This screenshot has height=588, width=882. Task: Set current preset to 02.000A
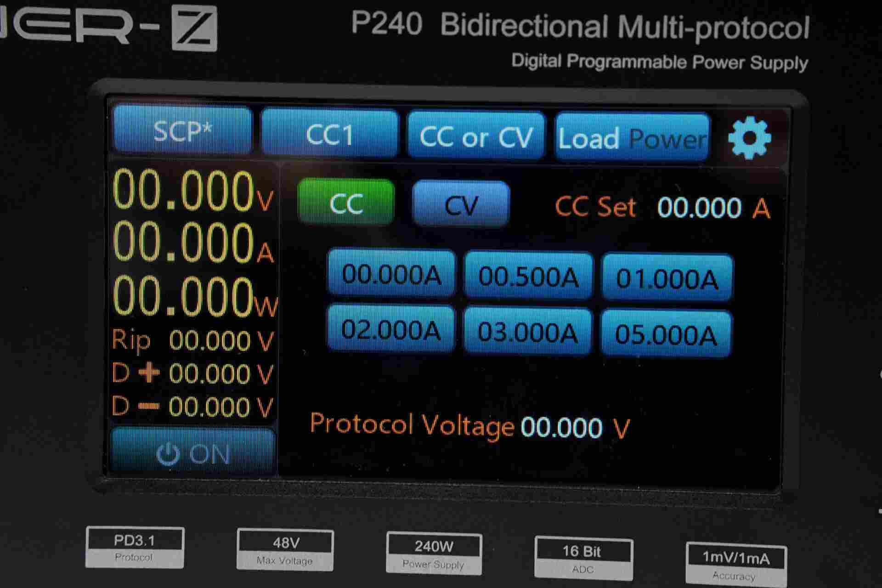(x=390, y=330)
